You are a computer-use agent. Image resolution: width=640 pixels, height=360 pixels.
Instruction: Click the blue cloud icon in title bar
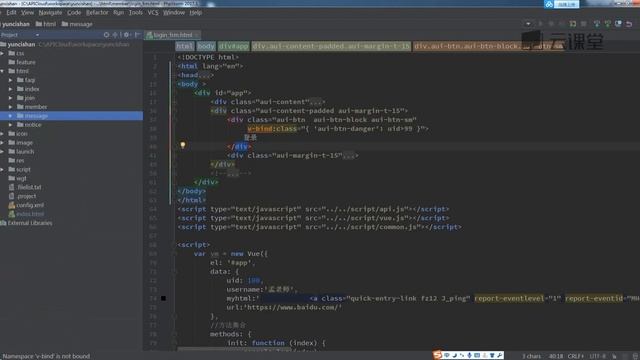coord(549,4)
